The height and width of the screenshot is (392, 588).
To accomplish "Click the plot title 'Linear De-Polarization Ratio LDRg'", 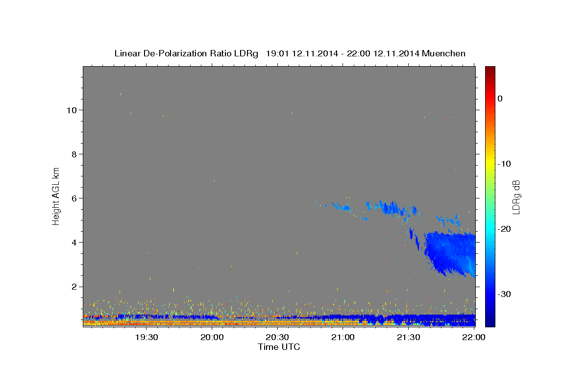I will [x=186, y=53].
